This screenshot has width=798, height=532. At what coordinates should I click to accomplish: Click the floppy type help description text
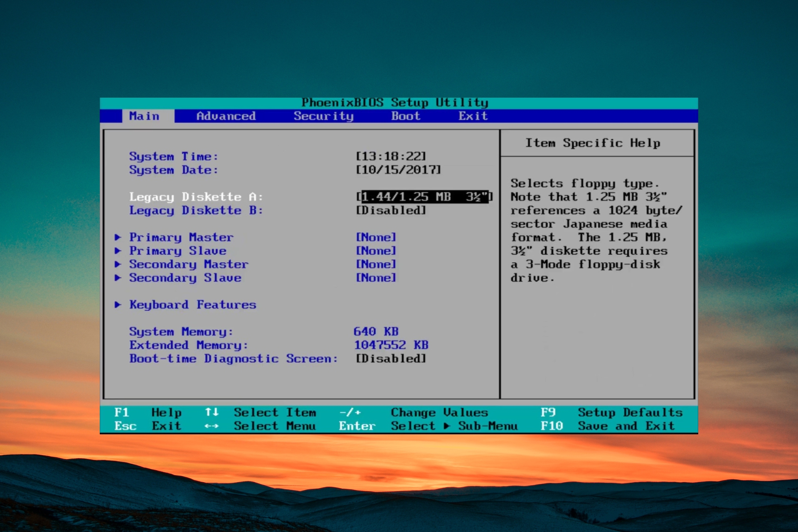pyautogui.click(x=596, y=231)
